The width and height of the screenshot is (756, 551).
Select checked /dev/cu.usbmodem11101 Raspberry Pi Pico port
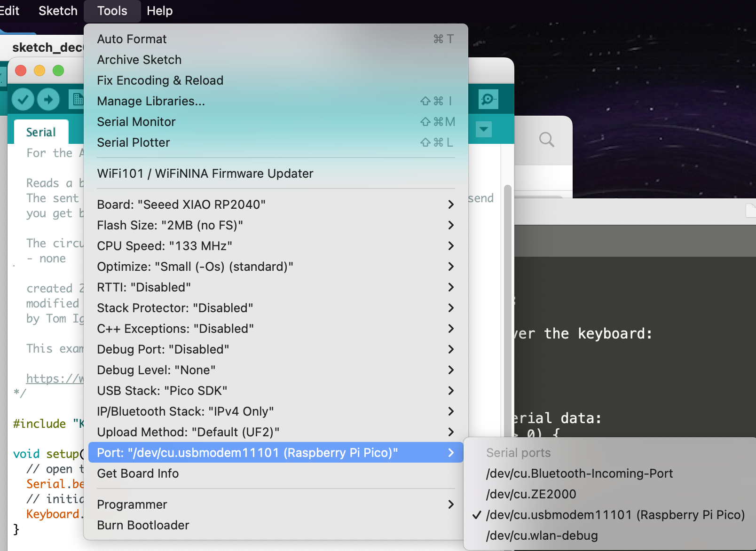tap(611, 515)
